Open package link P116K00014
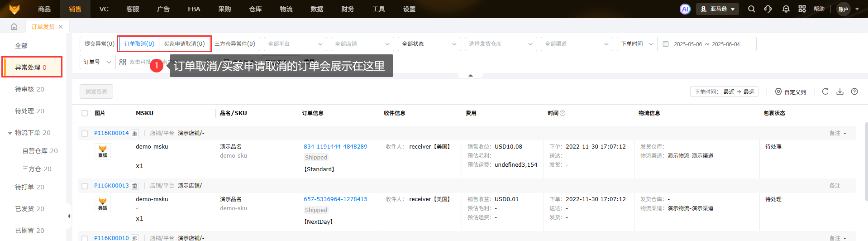The image size is (868, 241). tap(111, 133)
